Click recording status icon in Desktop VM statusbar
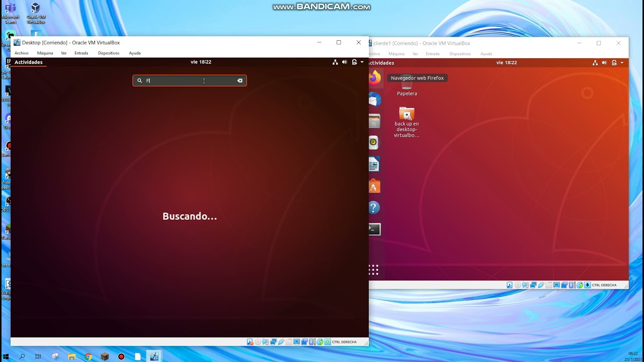Image resolution: width=644 pixels, height=362 pixels. (x=304, y=342)
